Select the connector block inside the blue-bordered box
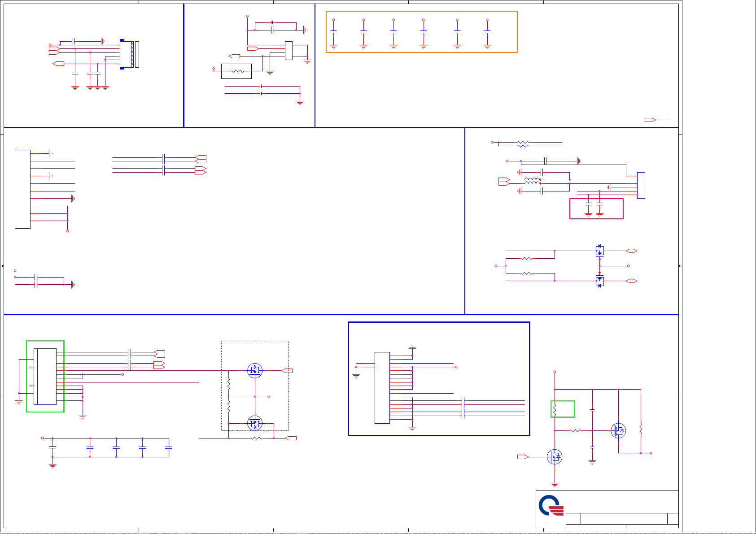 [x=382, y=388]
